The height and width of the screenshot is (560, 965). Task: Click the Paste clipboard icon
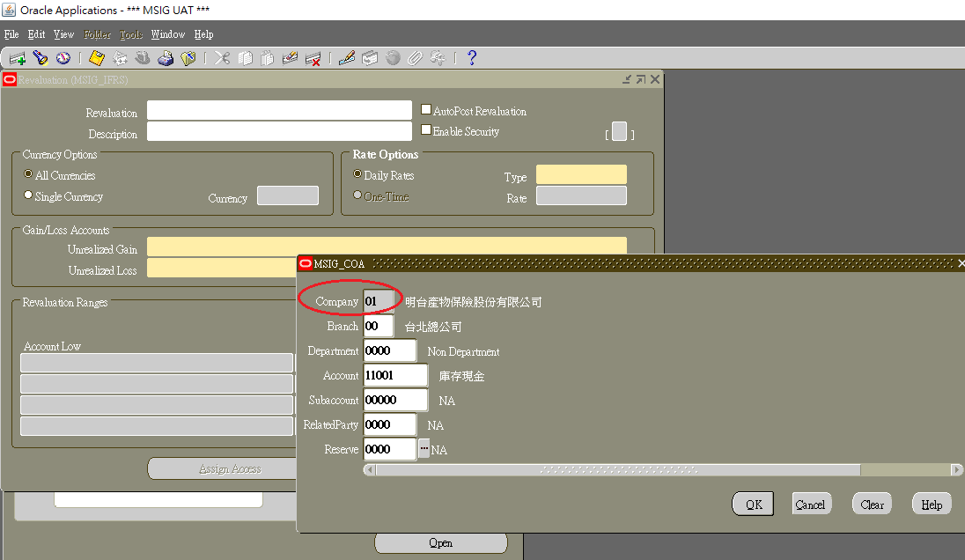click(267, 58)
